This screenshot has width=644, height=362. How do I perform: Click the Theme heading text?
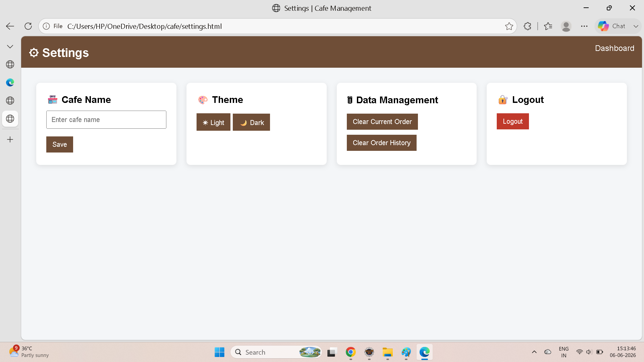[x=227, y=100]
